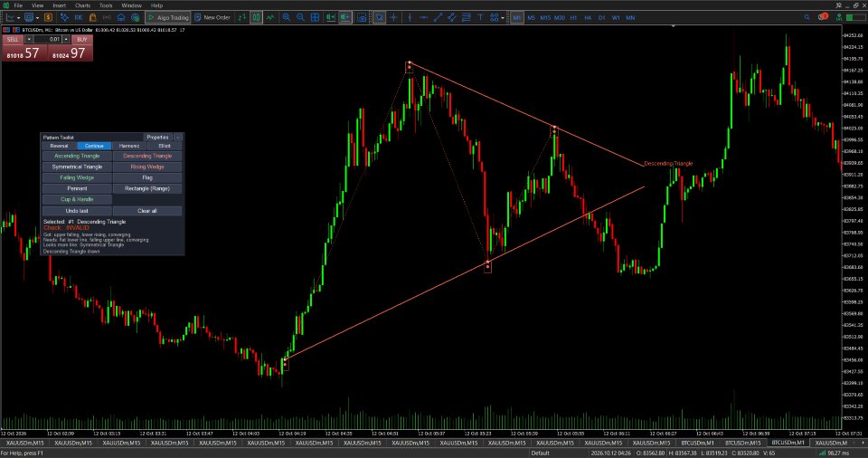868x458 pixels.
Task: Select the cursor arrow tool
Action: [x=379, y=18]
